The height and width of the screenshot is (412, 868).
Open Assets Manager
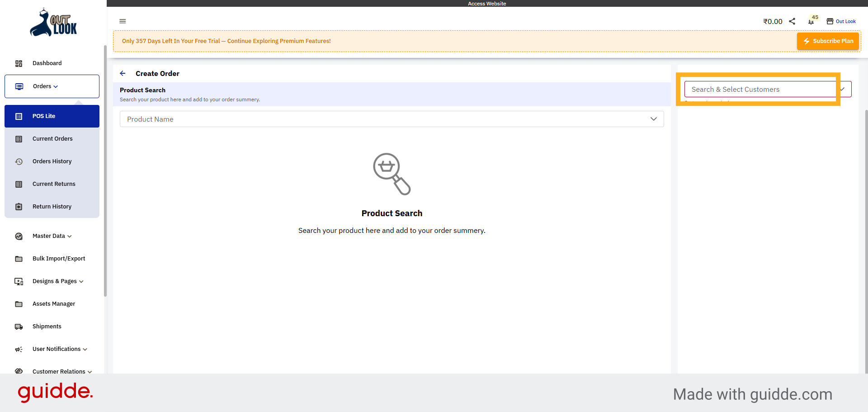click(52, 304)
